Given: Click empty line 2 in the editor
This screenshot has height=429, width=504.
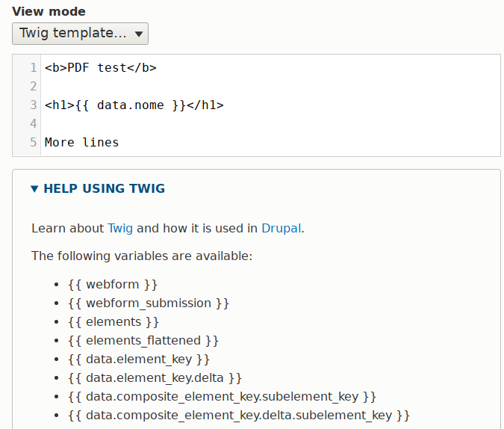Looking at the screenshot, I should click(x=224, y=87).
